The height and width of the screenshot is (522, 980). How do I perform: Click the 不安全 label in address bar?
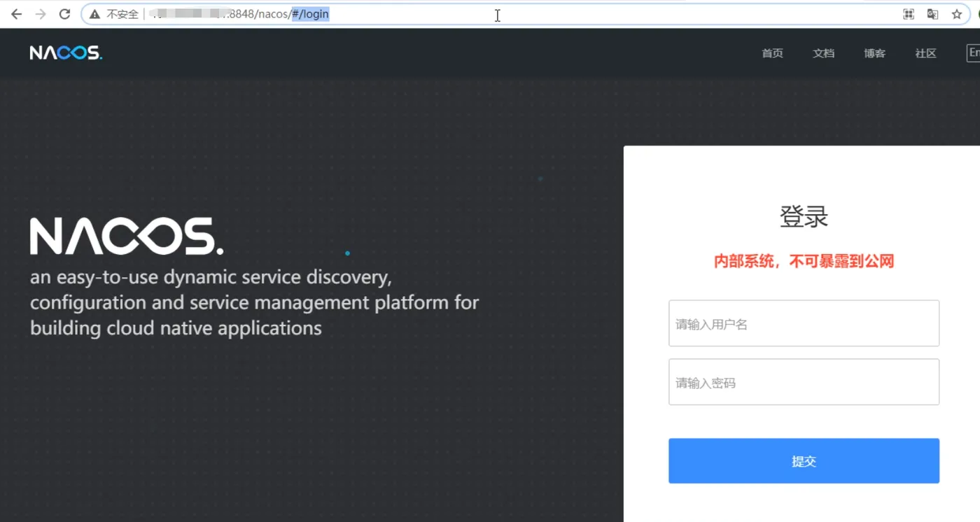(122, 14)
